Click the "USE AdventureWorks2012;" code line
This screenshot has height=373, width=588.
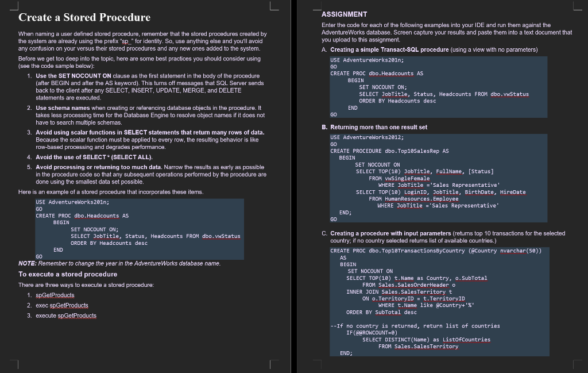[x=367, y=137]
